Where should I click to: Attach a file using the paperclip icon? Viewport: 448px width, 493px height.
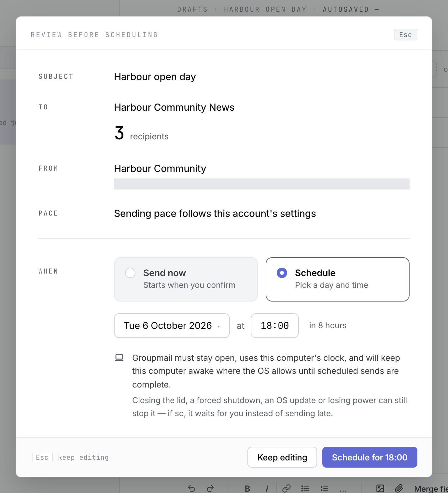pos(399,488)
